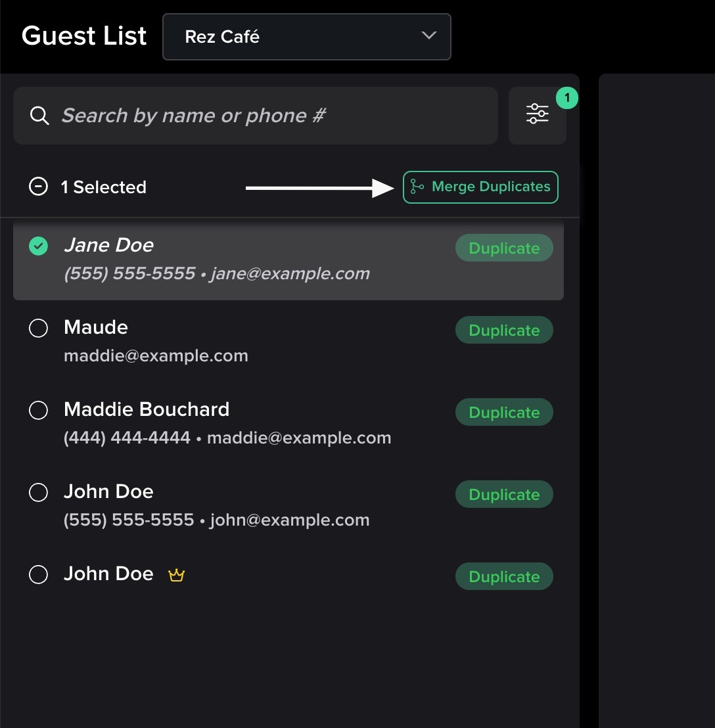Select the crowned John Doe radio button

coord(39,574)
